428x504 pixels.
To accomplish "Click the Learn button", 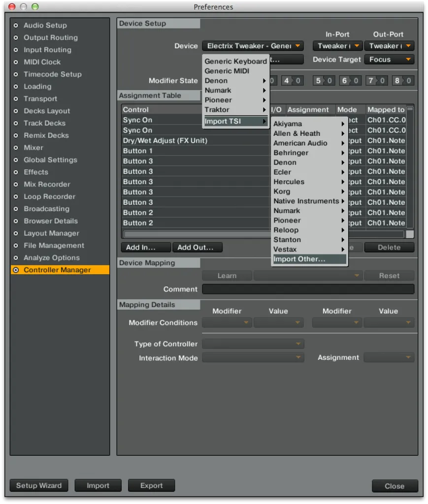I will (227, 276).
